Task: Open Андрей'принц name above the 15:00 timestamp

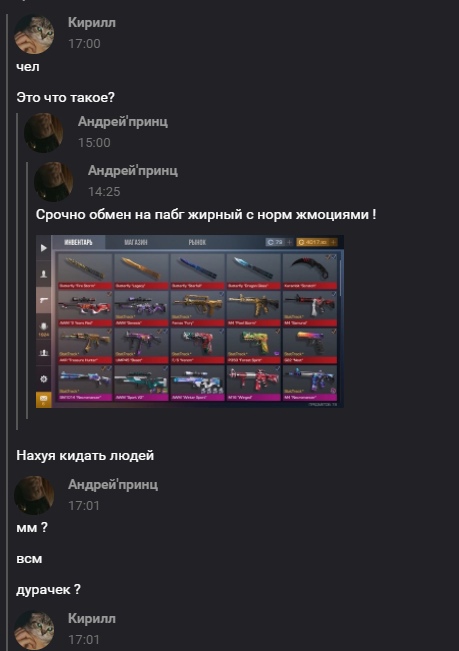Action: [123, 121]
